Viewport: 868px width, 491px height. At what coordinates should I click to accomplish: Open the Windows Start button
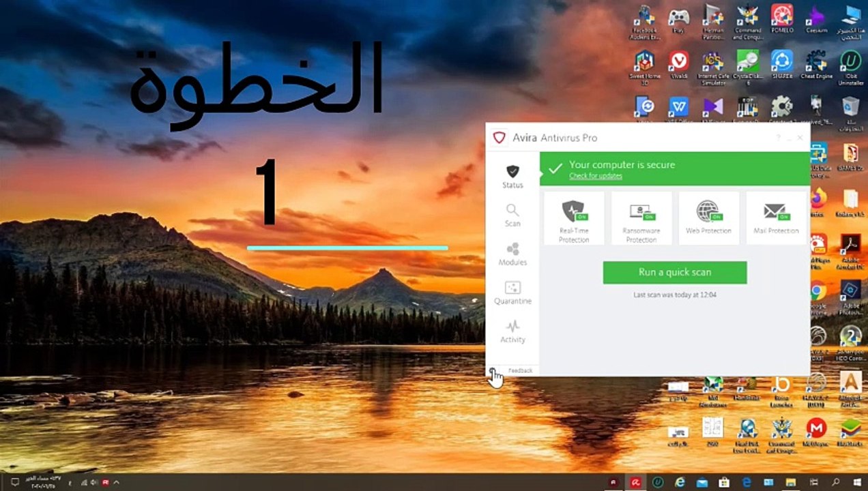pyautogui.click(x=856, y=482)
